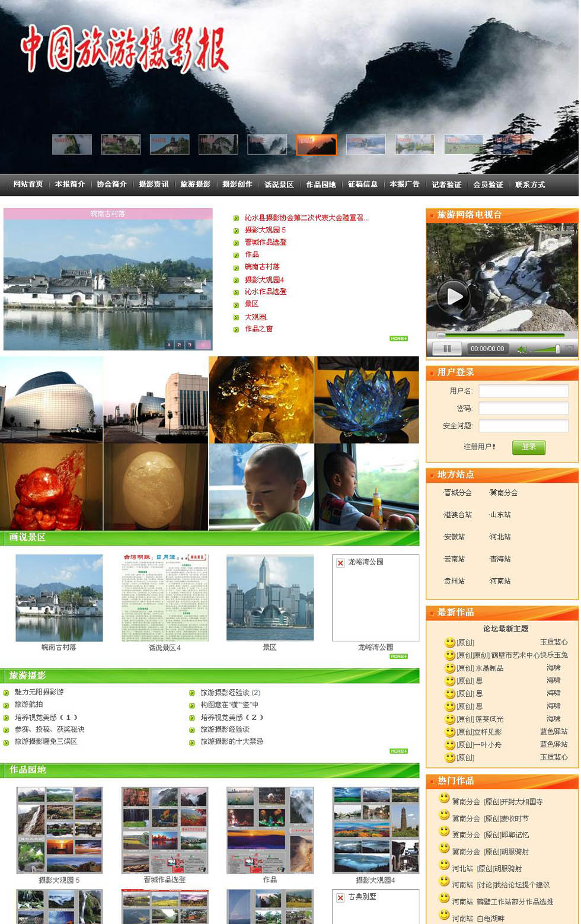Click the smiley icon beside 水晶制品 post
Viewport: 581px width, 924px height.
coord(450,668)
